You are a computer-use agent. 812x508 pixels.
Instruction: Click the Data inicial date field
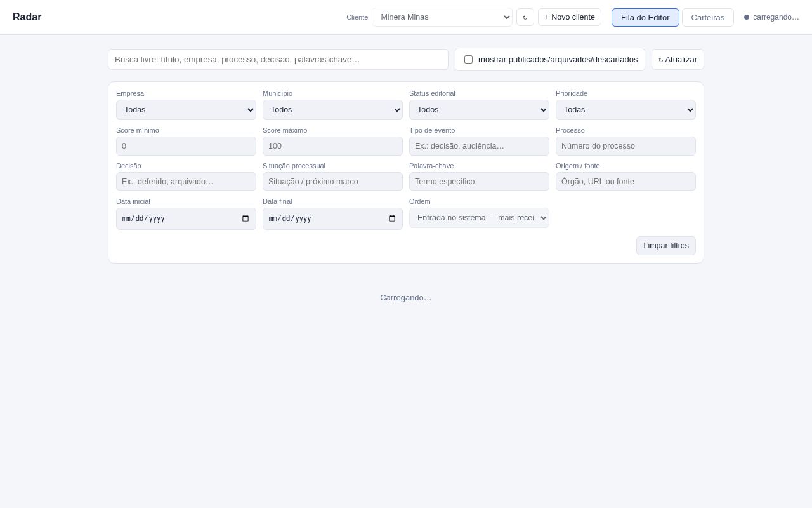[x=186, y=218]
